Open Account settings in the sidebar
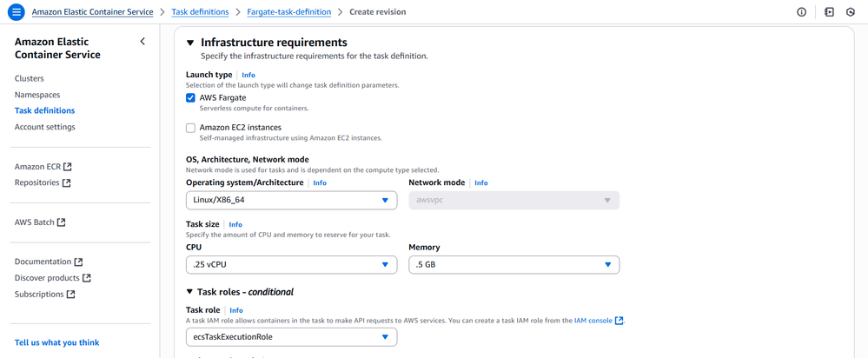The width and height of the screenshot is (868, 358). click(44, 127)
